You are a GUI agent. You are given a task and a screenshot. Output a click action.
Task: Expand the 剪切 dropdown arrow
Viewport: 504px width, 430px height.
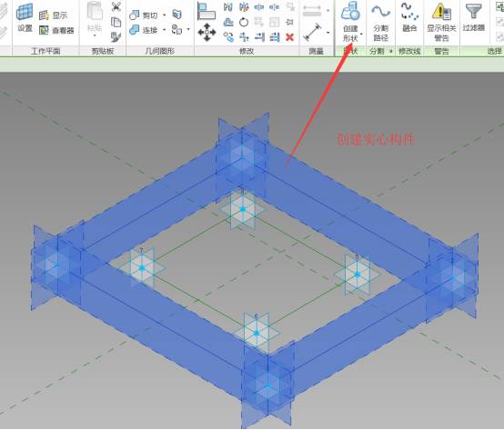[x=165, y=15]
